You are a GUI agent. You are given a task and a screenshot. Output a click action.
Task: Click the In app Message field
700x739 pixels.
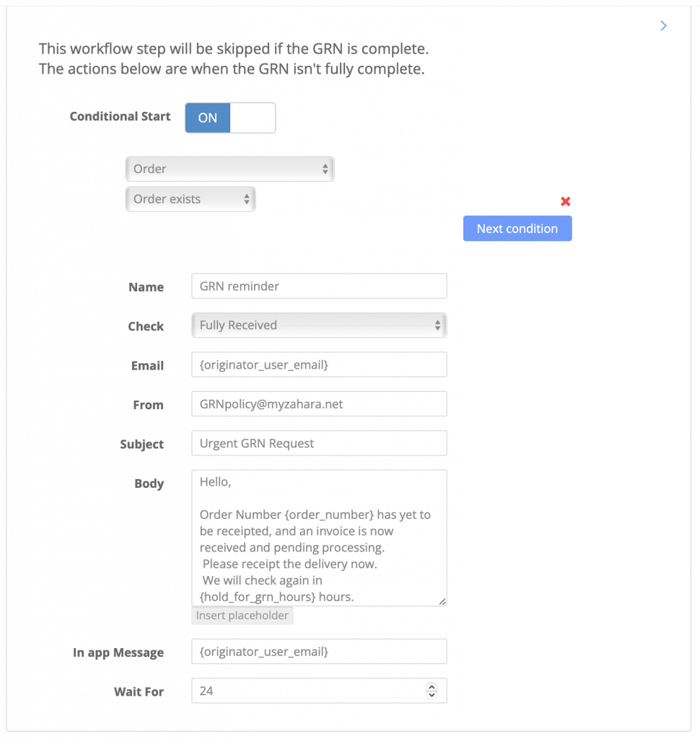[319, 652]
